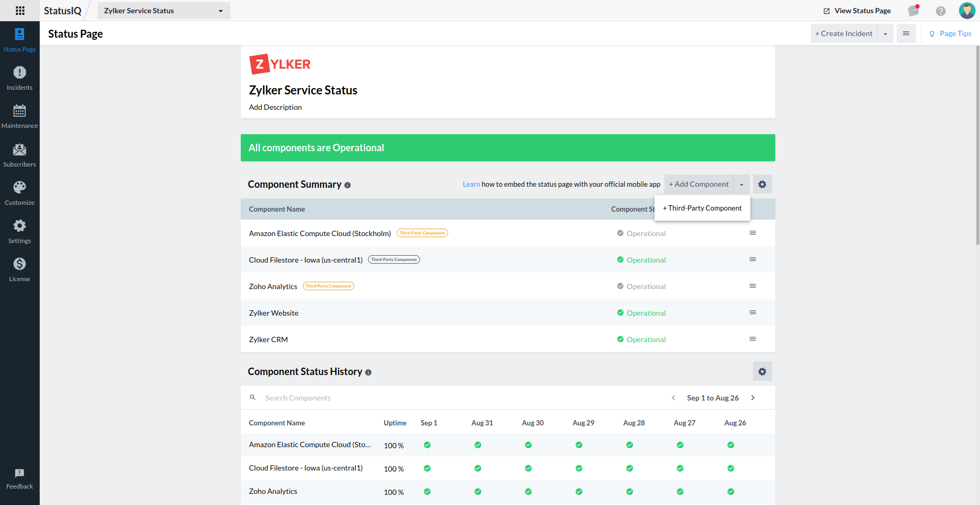Open the notifications bell
Image resolution: width=980 pixels, height=505 pixels.
coord(913,11)
